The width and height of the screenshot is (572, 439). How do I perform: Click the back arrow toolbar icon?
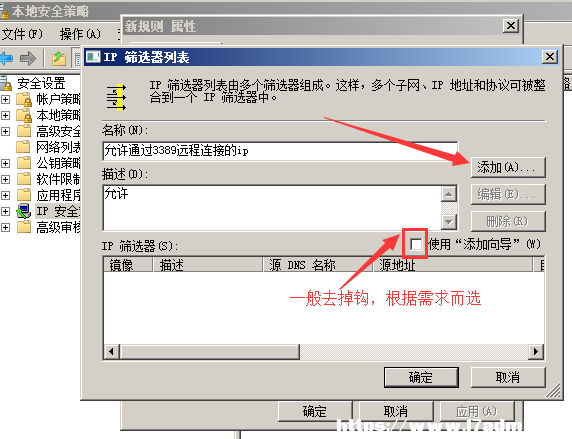(x=6, y=58)
